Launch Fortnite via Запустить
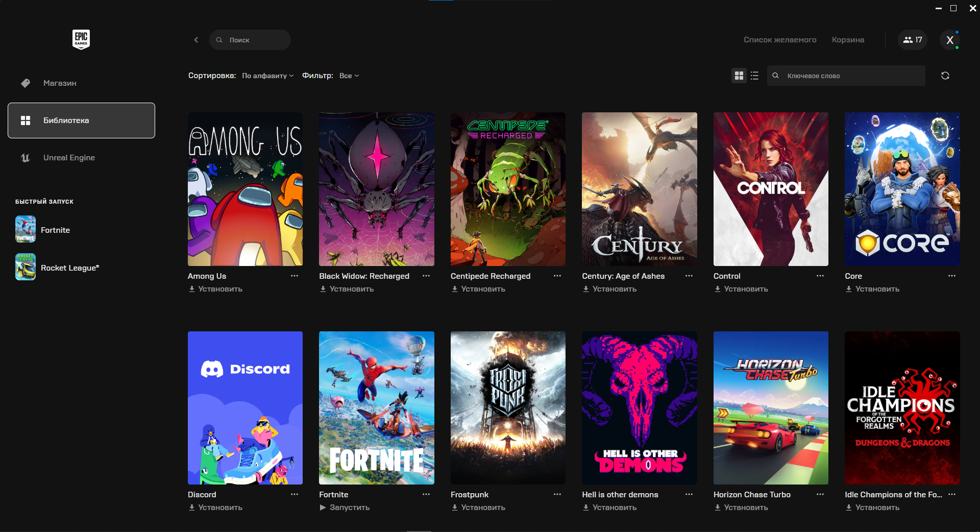The height and width of the screenshot is (532, 980). [x=345, y=507]
